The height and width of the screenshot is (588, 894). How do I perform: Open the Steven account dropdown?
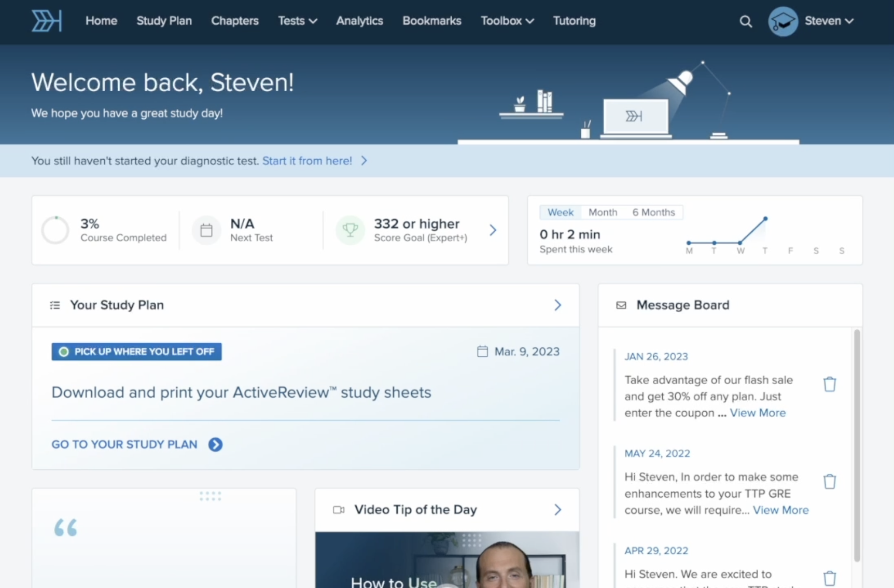click(828, 21)
